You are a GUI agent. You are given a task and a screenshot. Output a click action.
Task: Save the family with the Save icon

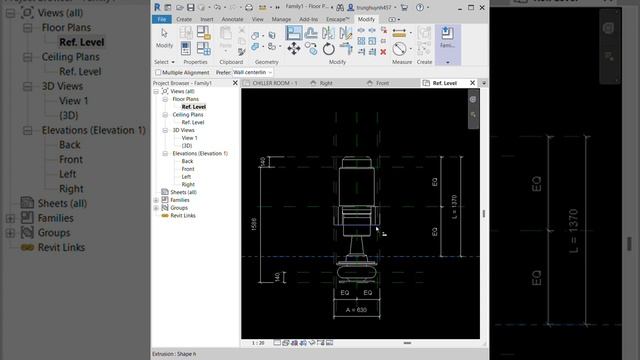click(x=191, y=7)
